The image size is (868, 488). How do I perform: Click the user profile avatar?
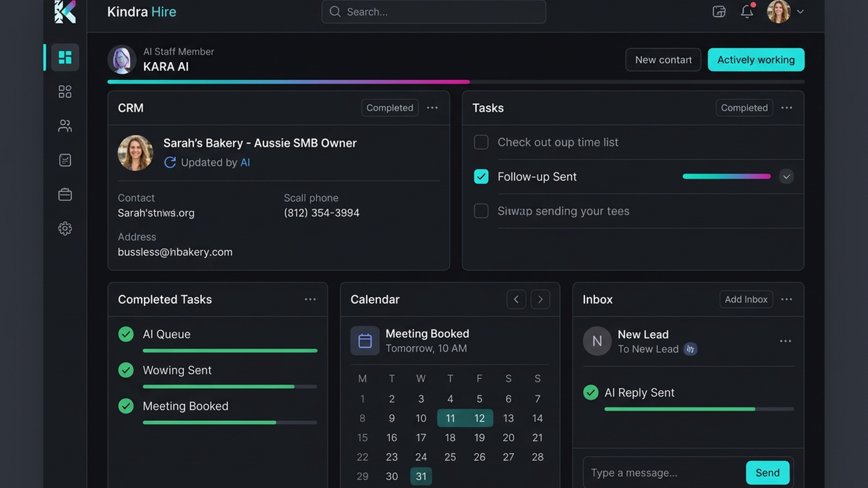tap(778, 11)
